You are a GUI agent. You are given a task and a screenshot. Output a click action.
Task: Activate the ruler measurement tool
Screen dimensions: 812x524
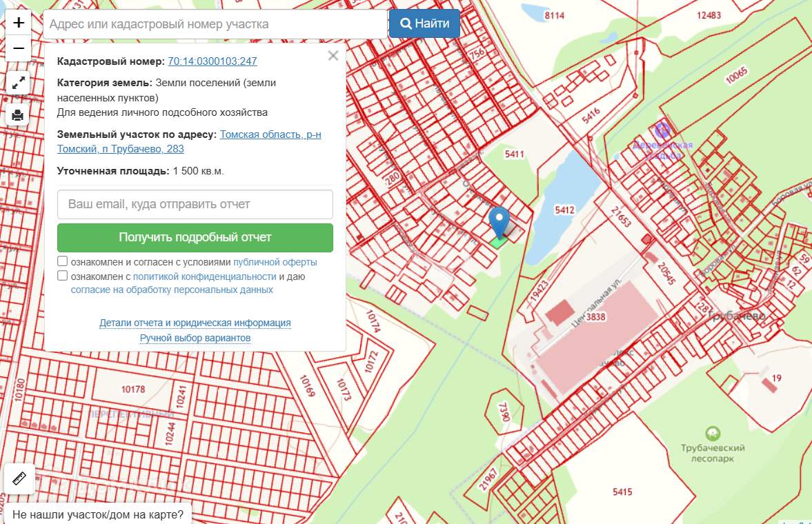(19, 478)
